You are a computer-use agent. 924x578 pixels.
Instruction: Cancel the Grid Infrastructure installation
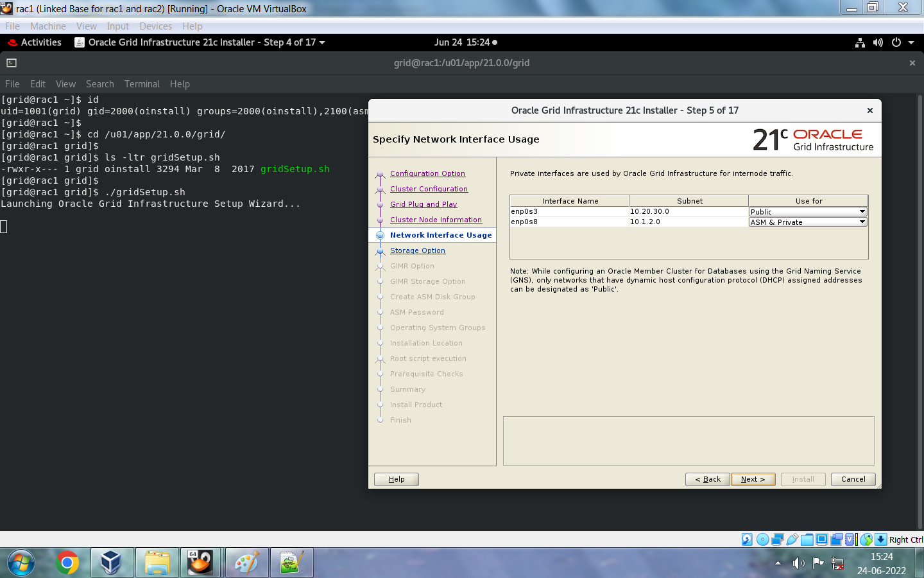853,479
